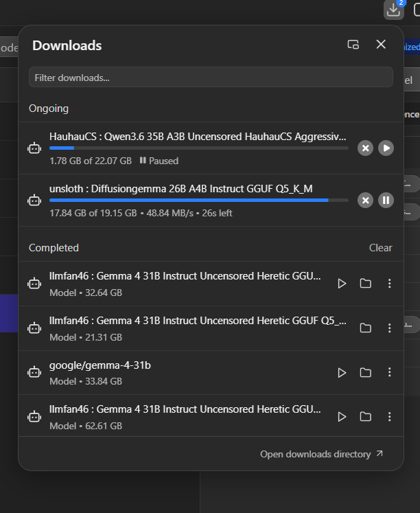This screenshot has height=513, width=420.
Task: Click the Diffusiongemma download progress bar
Action: (x=199, y=201)
